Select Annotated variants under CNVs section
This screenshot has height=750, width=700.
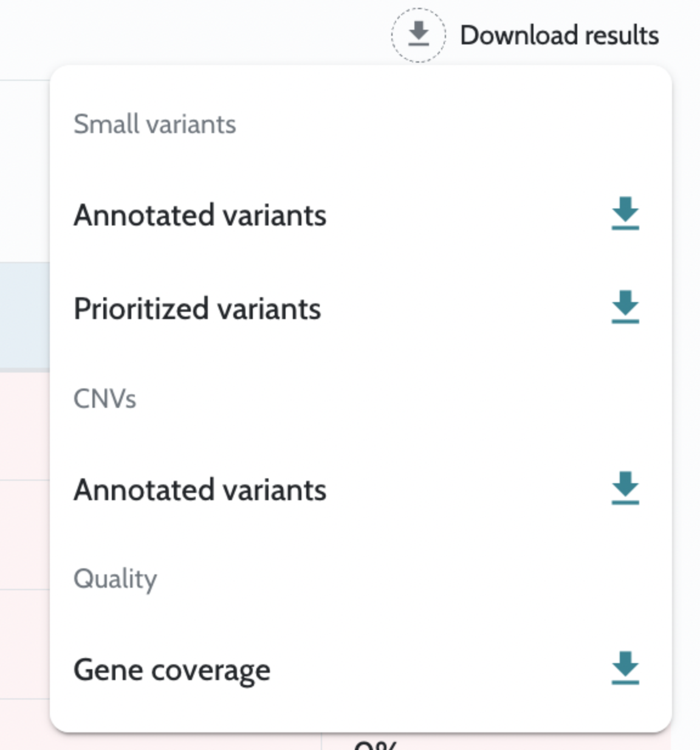pos(200,490)
